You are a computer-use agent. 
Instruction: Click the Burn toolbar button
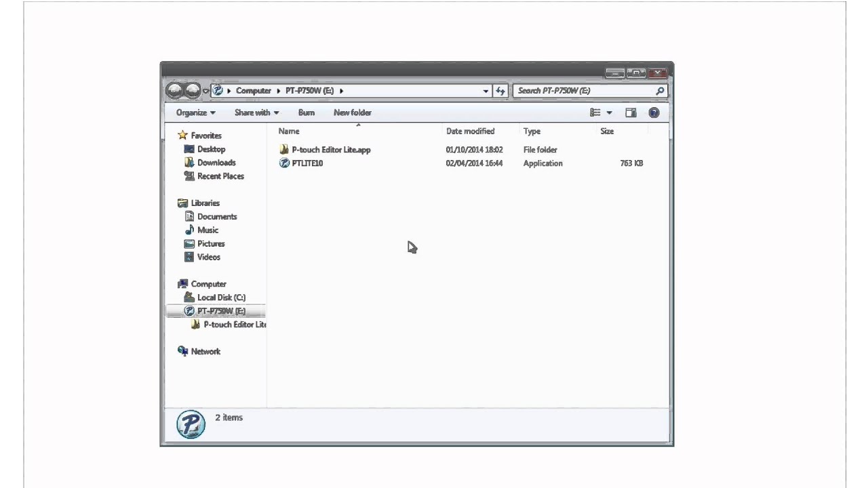coord(307,113)
